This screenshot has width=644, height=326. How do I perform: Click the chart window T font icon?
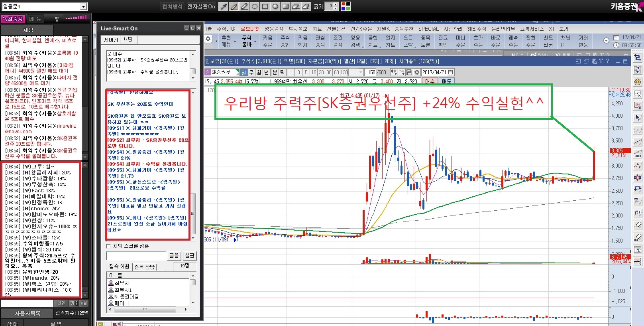coord(601,61)
